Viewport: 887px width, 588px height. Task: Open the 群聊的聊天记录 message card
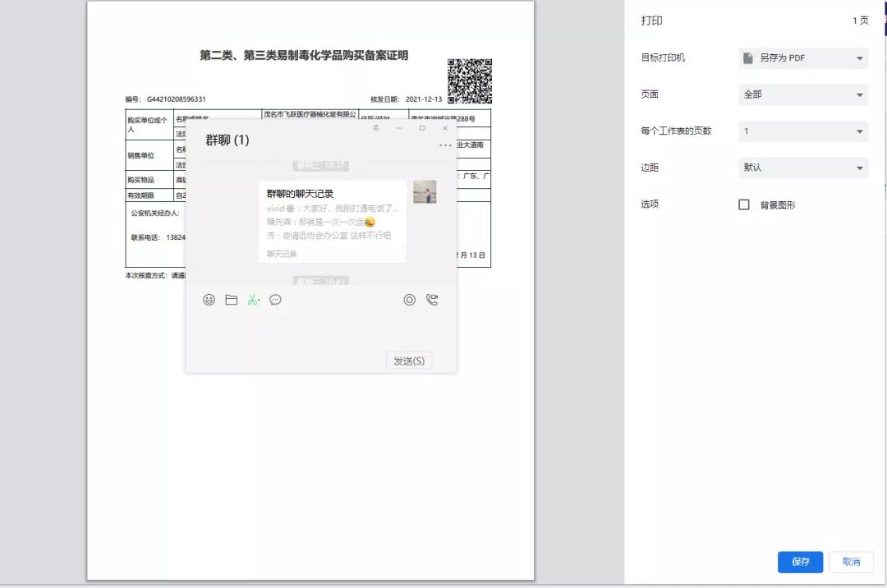pyautogui.click(x=333, y=221)
